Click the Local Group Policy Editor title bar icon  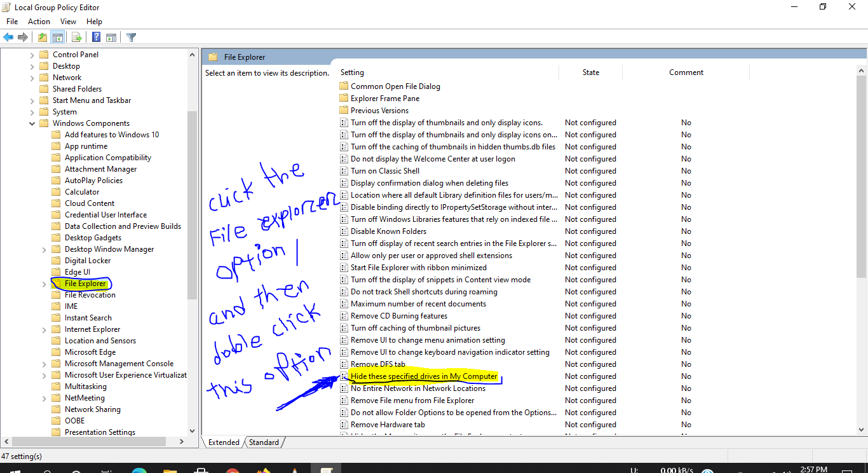click(6, 7)
